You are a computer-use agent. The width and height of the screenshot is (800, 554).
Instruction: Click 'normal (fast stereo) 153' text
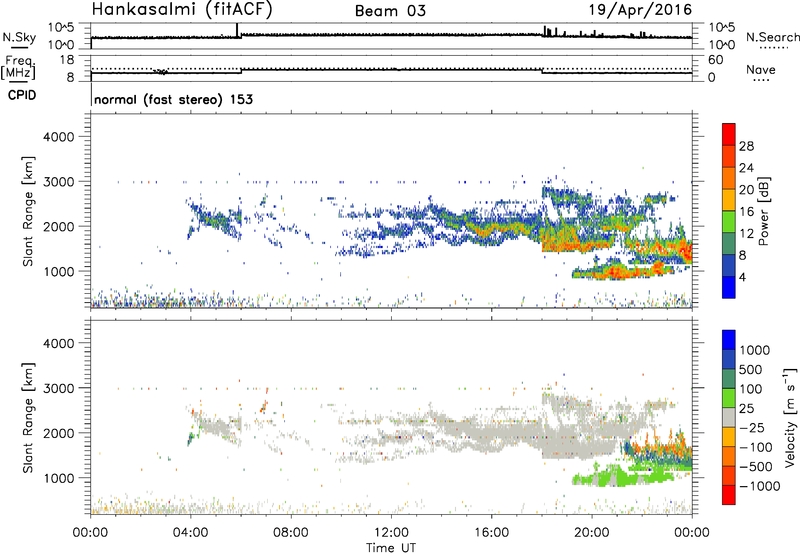pyautogui.click(x=173, y=99)
